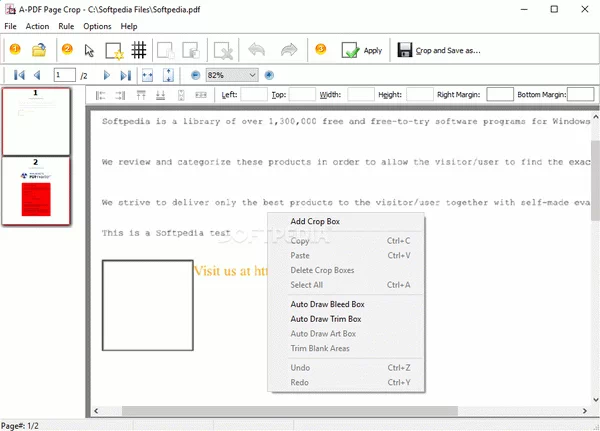Screen dimensions: 600x431
Task: Click the horizontal scrollbar thumb
Action: pyautogui.click(x=290, y=411)
